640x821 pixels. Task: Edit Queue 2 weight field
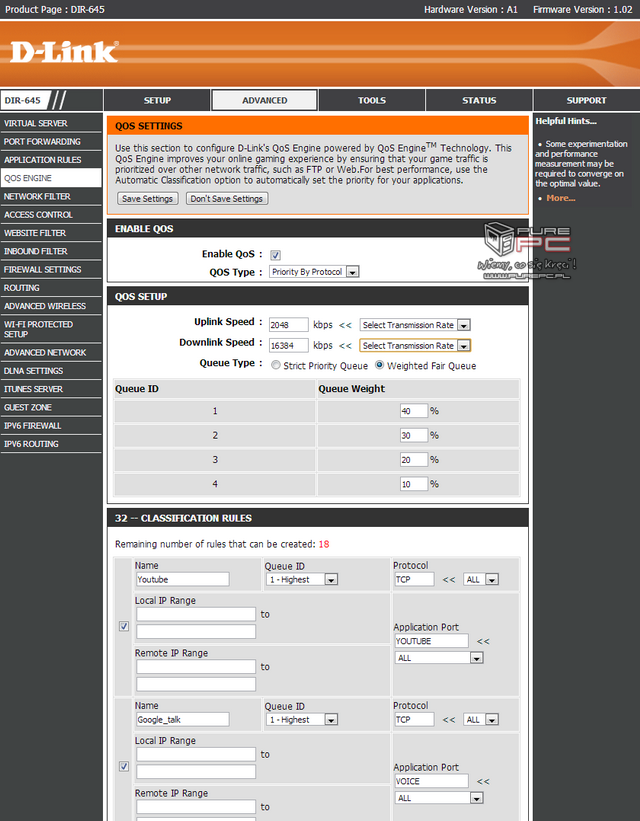pos(414,435)
